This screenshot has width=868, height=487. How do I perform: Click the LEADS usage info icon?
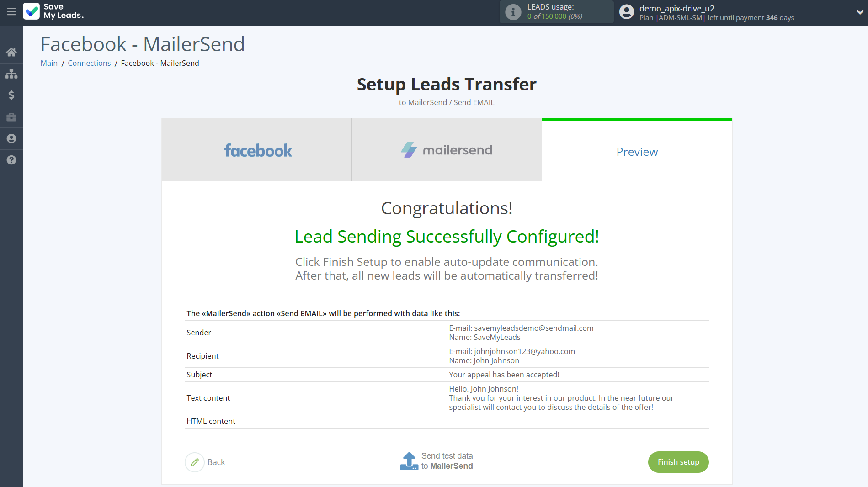tap(513, 12)
